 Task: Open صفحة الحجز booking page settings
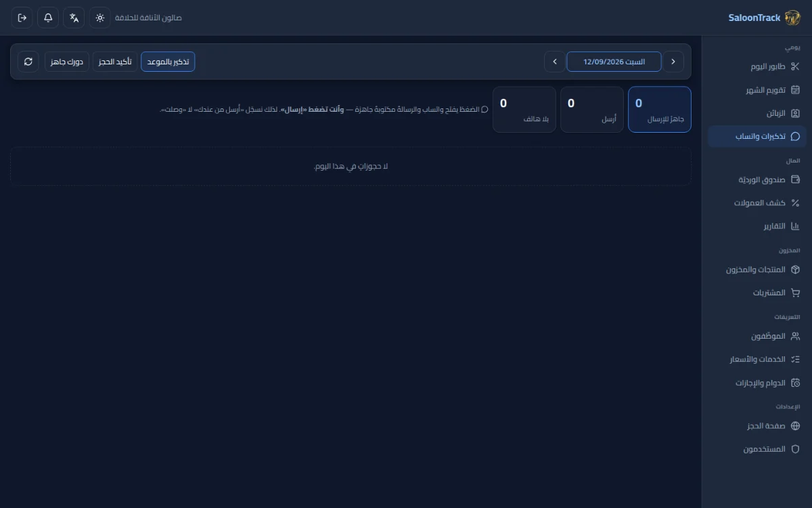point(757,426)
